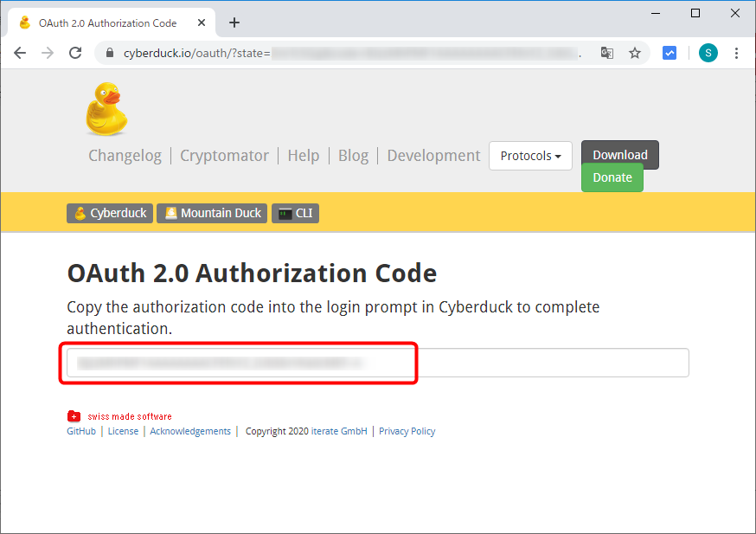Close the Chrome window

(x=734, y=14)
